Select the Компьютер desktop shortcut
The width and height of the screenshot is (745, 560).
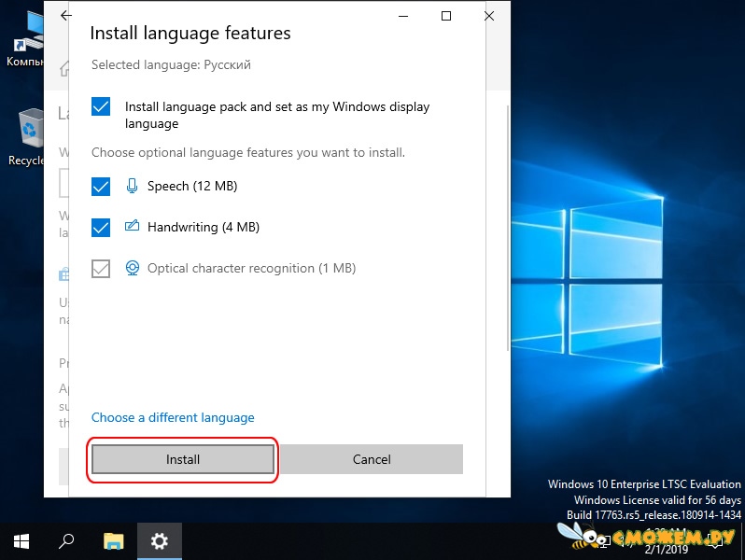(24, 39)
